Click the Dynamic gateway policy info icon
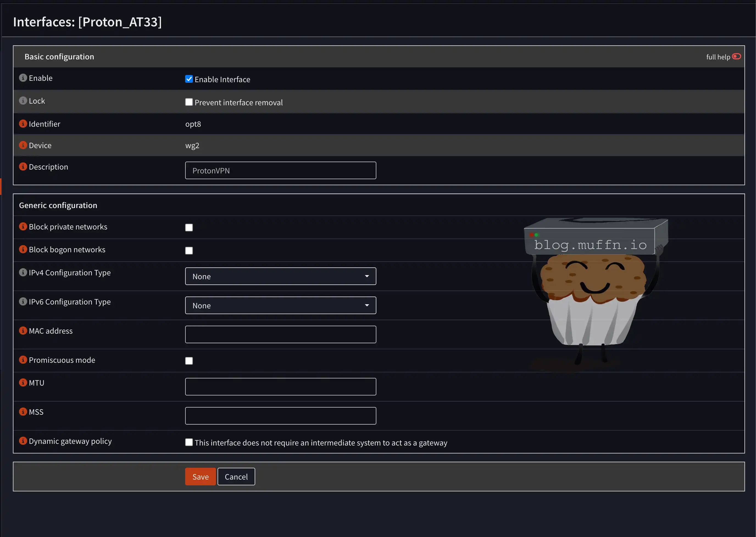 tap(23, 441)
